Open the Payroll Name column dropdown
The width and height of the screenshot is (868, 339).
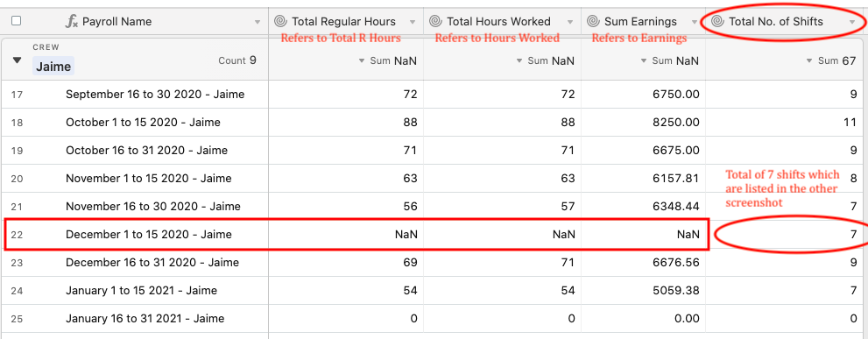click(x=258, y=22)
